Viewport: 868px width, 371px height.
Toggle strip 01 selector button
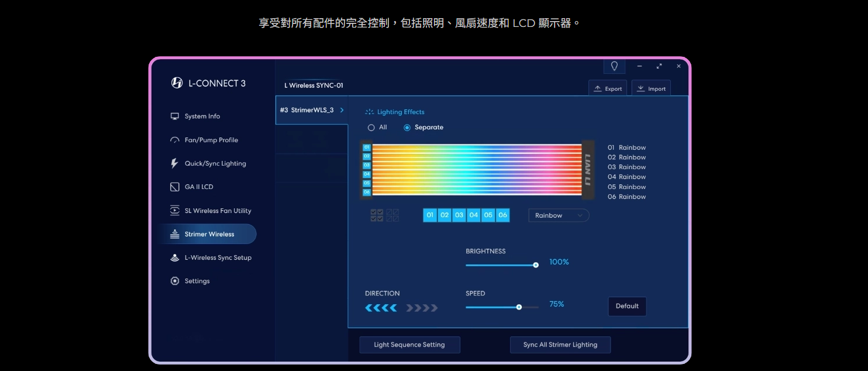[430, 215]
